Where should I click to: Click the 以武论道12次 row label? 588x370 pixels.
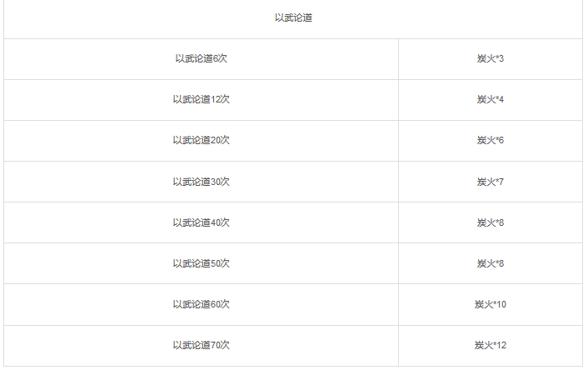coord(201,99)
